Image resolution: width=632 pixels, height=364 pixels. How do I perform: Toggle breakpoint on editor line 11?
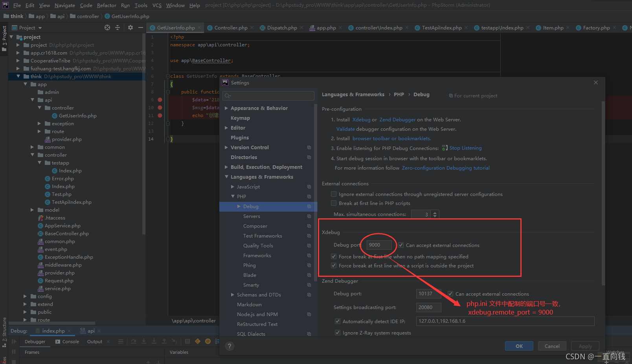(160, 115)
